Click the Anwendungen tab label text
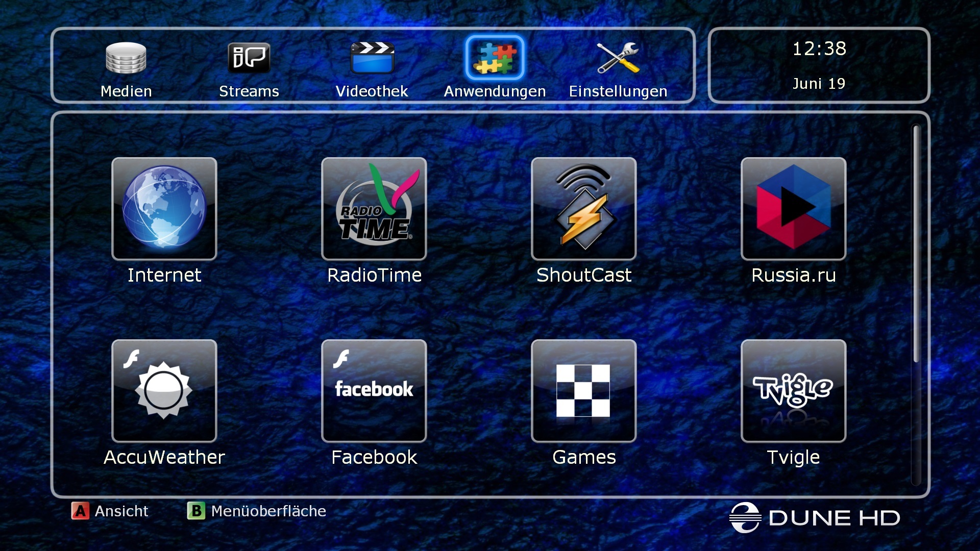This screenshot has width=980, height=551. pyautogui.click(x=495, y=91)
